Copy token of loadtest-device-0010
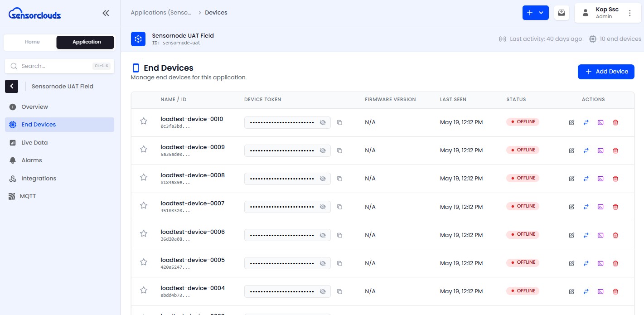644x315 pixels. pyautogui.click(x=339, y=122)
